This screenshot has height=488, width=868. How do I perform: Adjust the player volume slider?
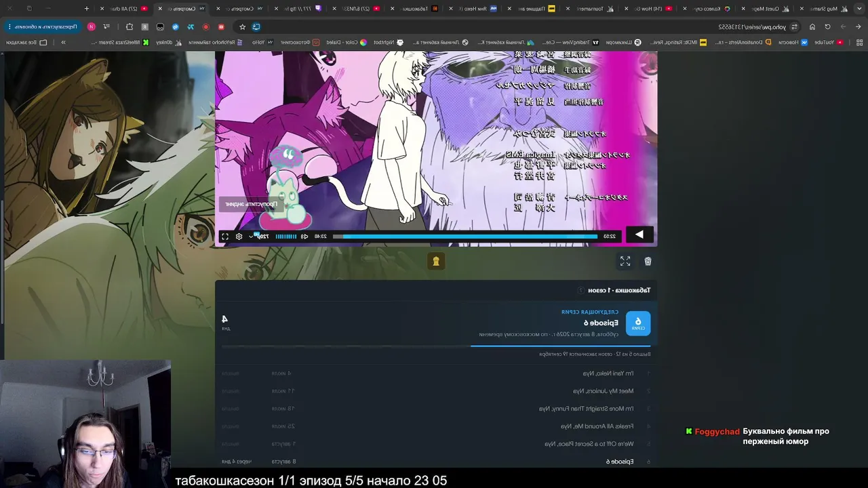[285, 237]
